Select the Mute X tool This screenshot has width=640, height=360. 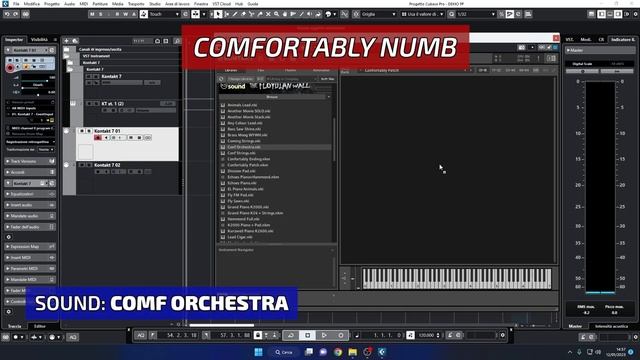268,14
